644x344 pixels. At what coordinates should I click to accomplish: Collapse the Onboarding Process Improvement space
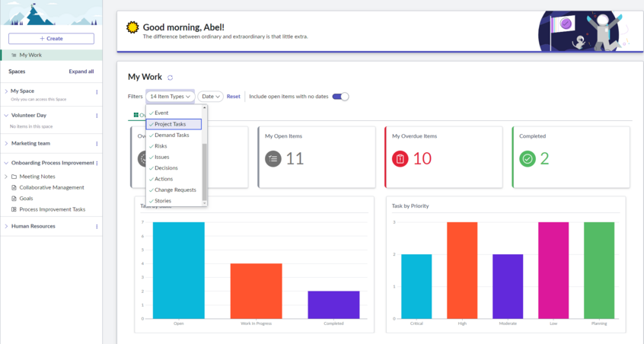pyautogui.click(x=6, y=163)
